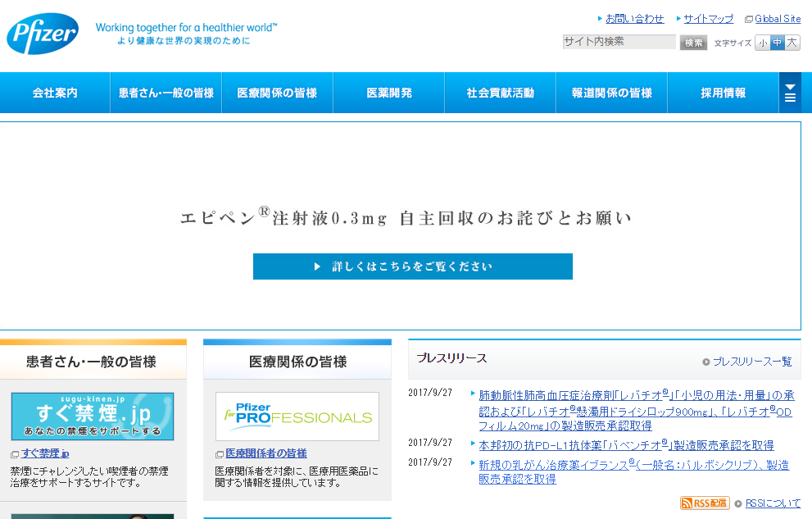Click the Working together for a healthier world tagline
The height and width of the screenshot is (519, 812).
187,27
